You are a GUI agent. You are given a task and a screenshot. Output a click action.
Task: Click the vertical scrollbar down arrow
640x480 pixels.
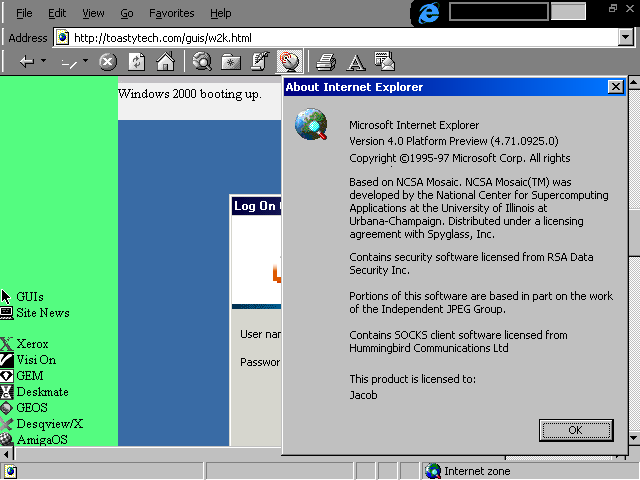coord(634,438)
